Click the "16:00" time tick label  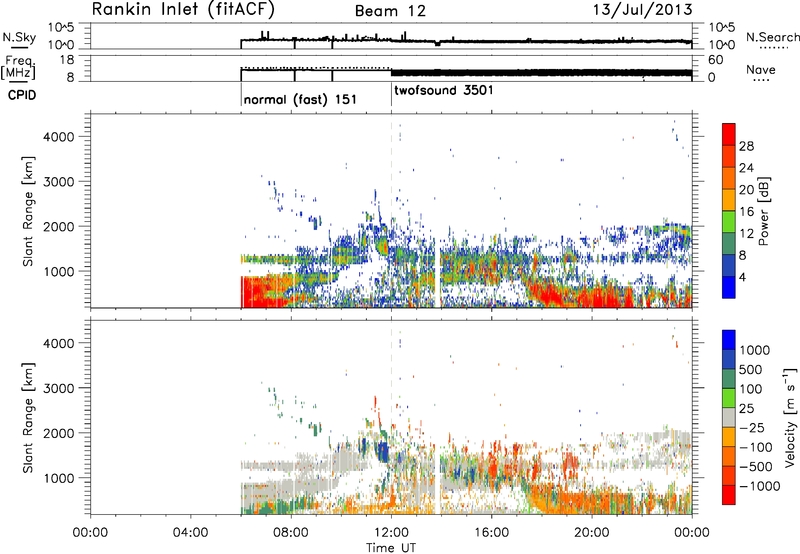tap(491, 533)
